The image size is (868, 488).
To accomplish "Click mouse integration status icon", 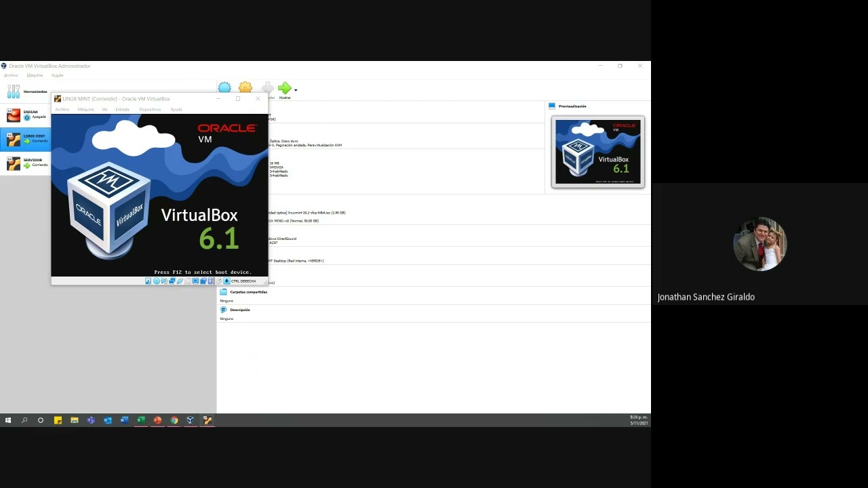I will point(219,281).
